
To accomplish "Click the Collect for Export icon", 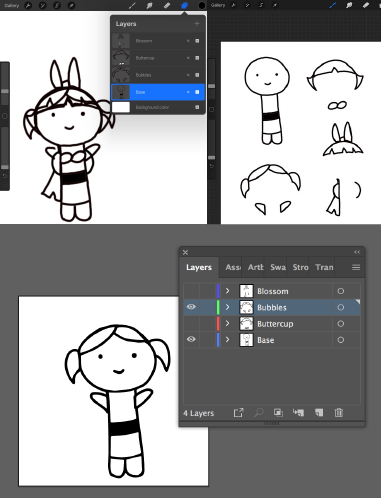I will 238,413.
